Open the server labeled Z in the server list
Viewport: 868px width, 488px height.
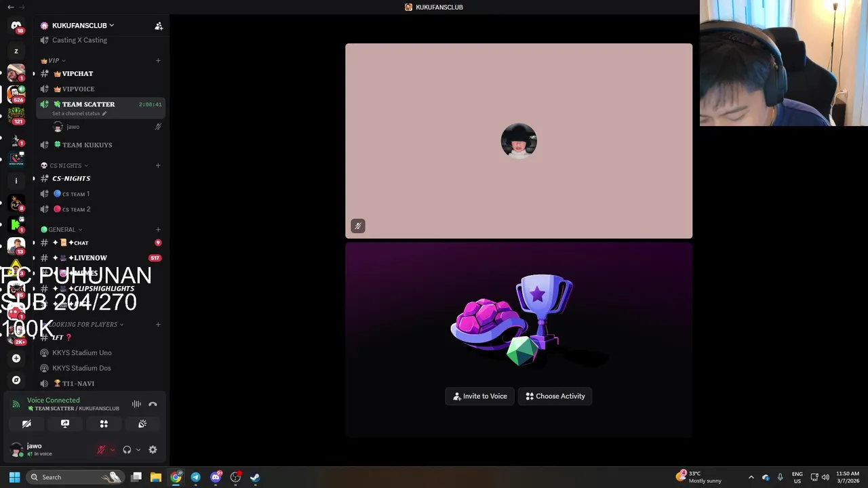16,52
